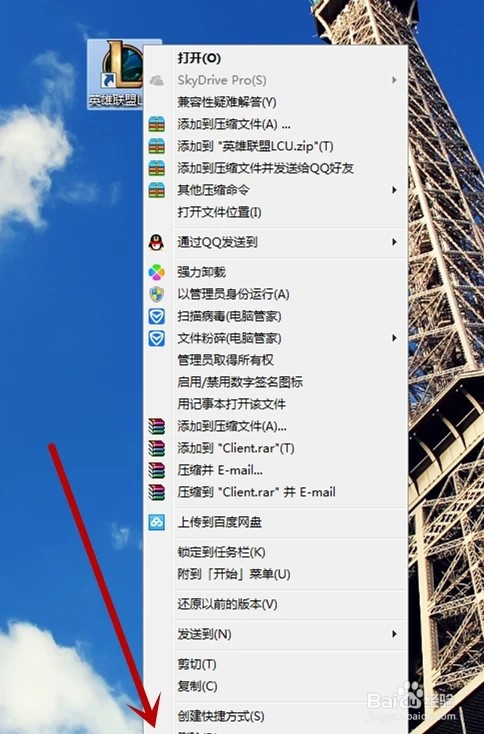Choose 创建快捷方式(S)

click(x=275, y=716)
